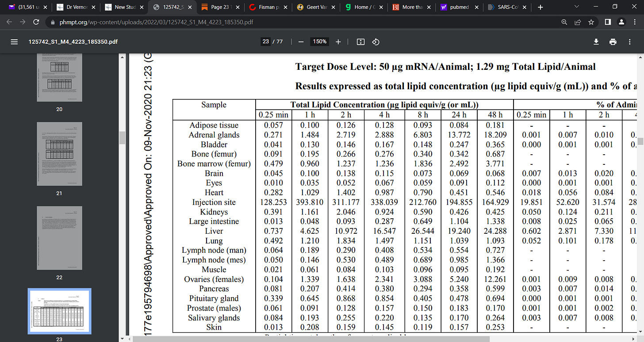The height and width of the screenshot is (342, 644).
Task: Reload the page
Action: click(36, 22)
